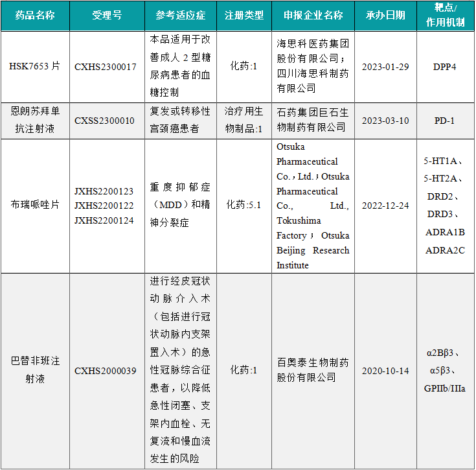
Task: Select the date 2020-10-14
Action: pos(385,371)
